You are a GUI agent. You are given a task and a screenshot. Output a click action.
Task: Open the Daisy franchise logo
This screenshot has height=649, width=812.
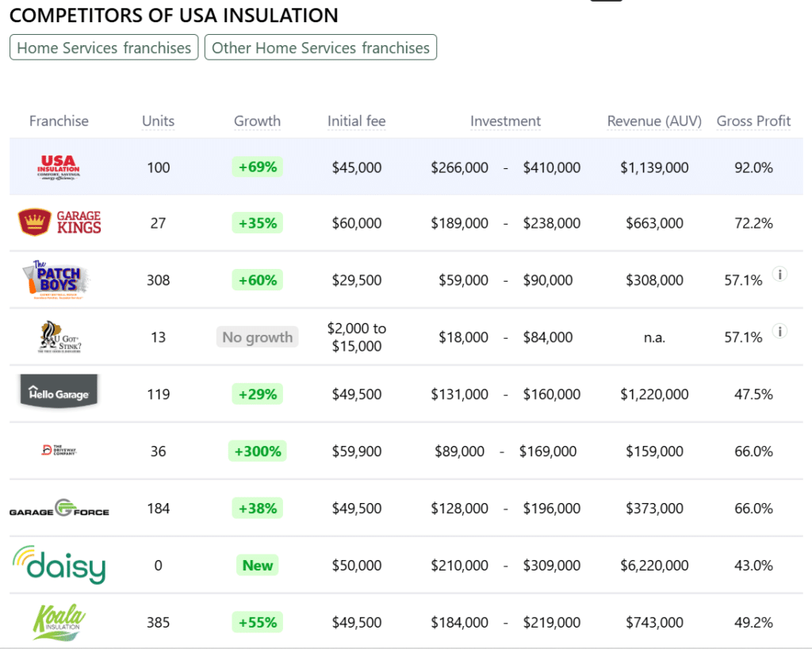[59, 565]
